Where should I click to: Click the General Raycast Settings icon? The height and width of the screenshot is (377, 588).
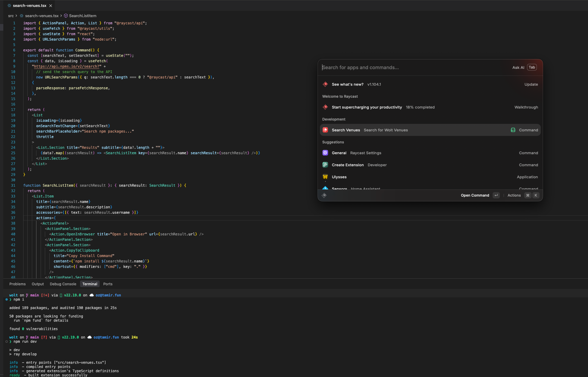click(x=325, y=153)
